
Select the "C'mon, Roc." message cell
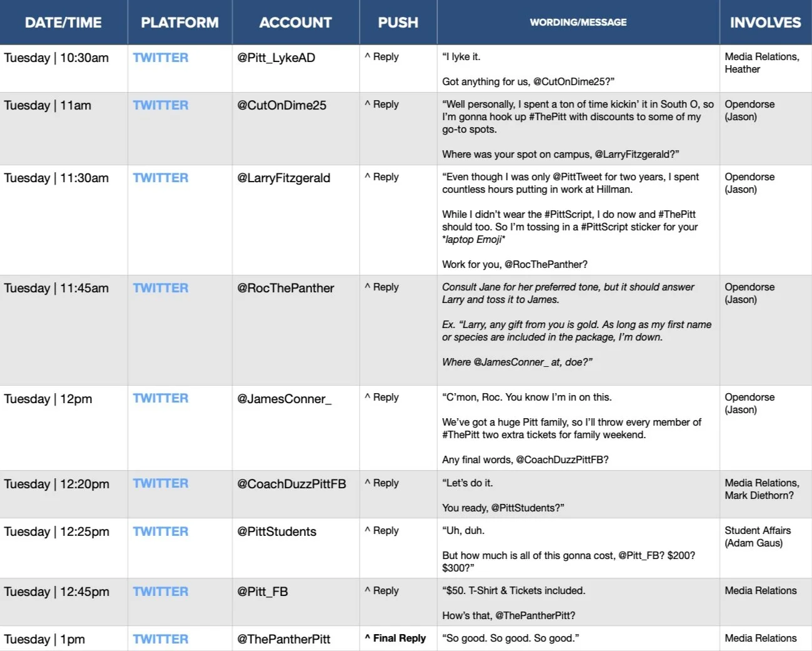[578, 428]
